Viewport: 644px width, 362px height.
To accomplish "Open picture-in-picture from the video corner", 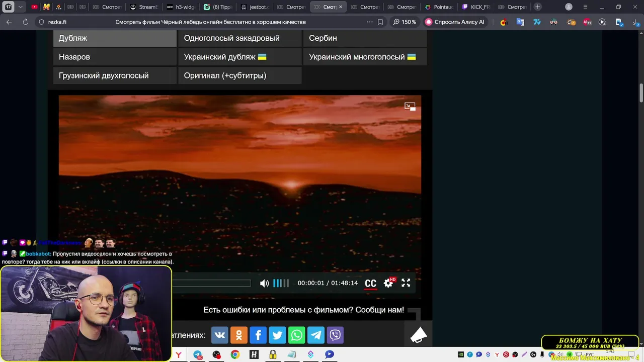I will 410,107.
